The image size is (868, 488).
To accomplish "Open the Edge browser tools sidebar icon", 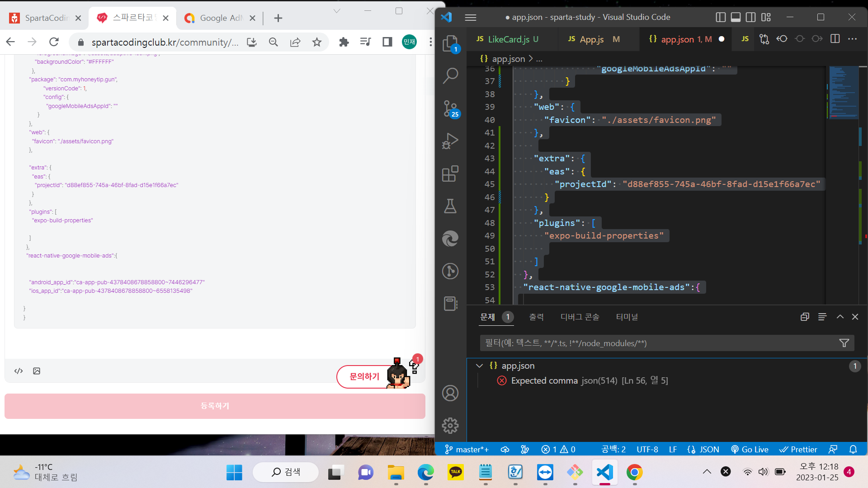I will pos(450,239).
